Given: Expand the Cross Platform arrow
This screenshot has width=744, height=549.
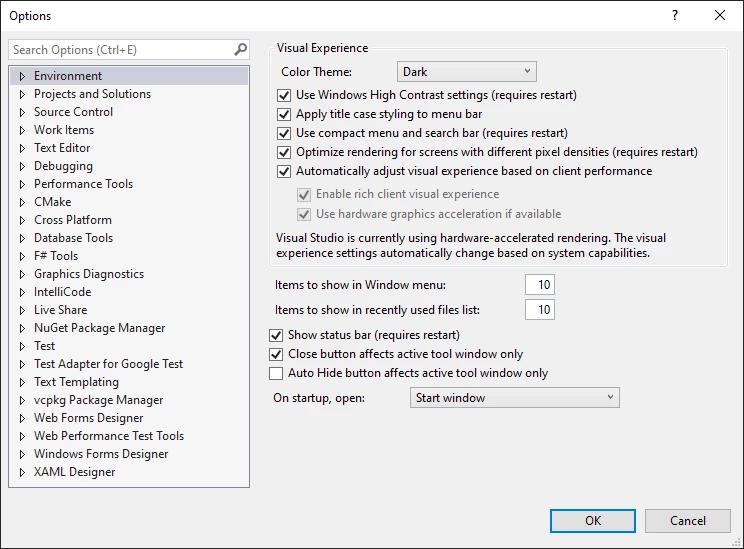Looking at the screenshot, I should click(22, 220).
